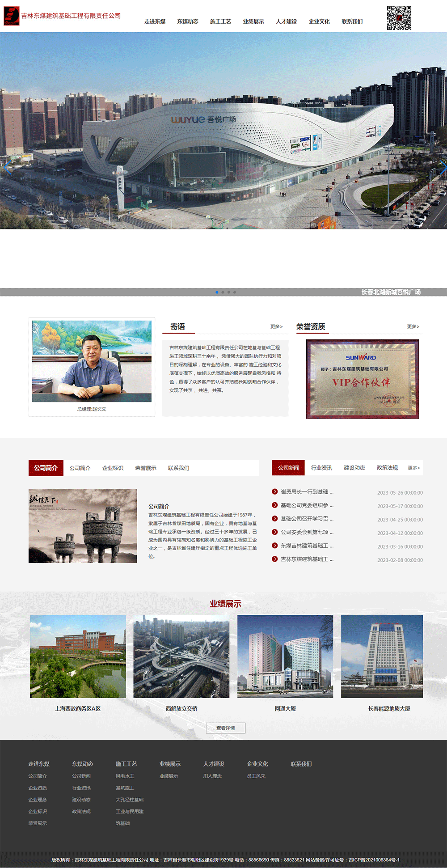The height and width of the screenshot is (868, 447).
Task: Select the third carousel dot indicator
Action: point(228,292)
